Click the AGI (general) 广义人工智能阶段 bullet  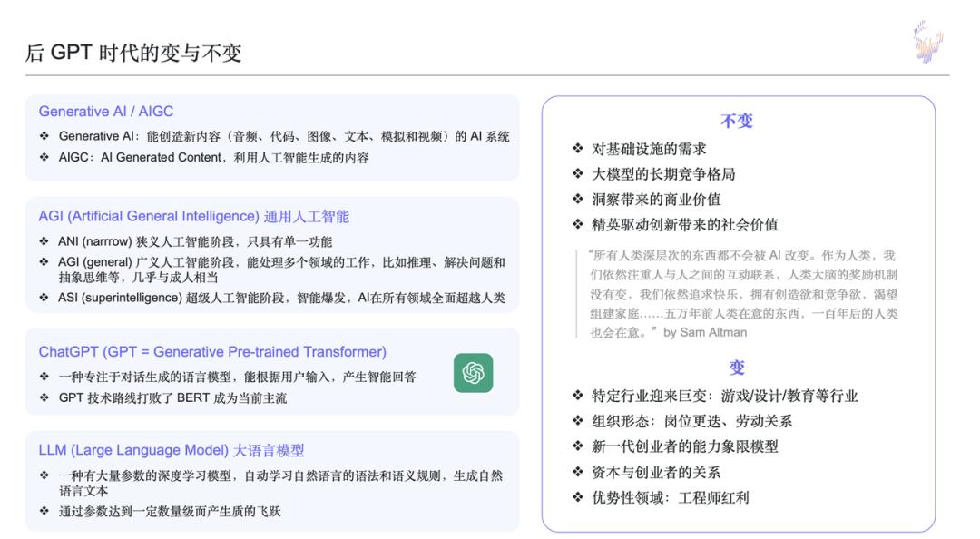coord(281,269)
